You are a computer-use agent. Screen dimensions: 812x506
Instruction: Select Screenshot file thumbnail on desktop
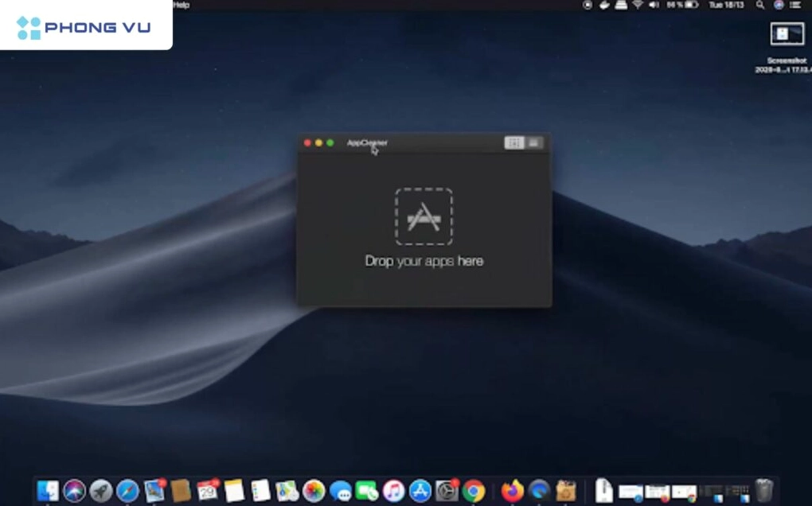point(787,34)
